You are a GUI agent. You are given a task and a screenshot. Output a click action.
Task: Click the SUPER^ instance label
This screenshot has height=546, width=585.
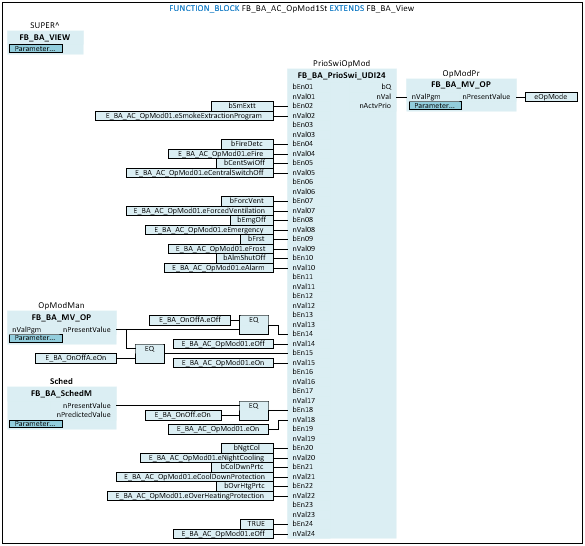pos(45,25)
